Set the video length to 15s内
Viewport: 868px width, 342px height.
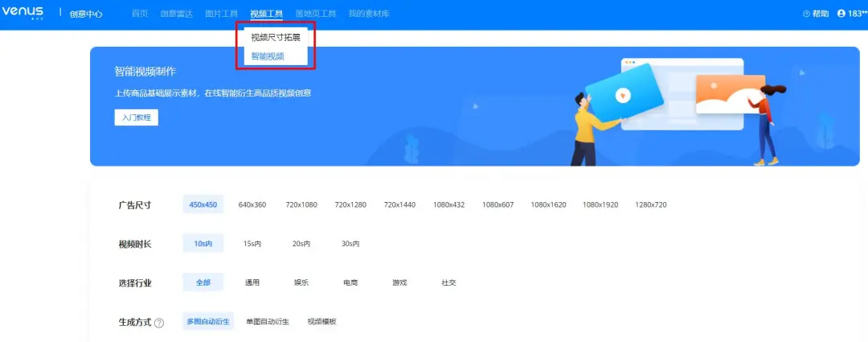coord(252,243)
